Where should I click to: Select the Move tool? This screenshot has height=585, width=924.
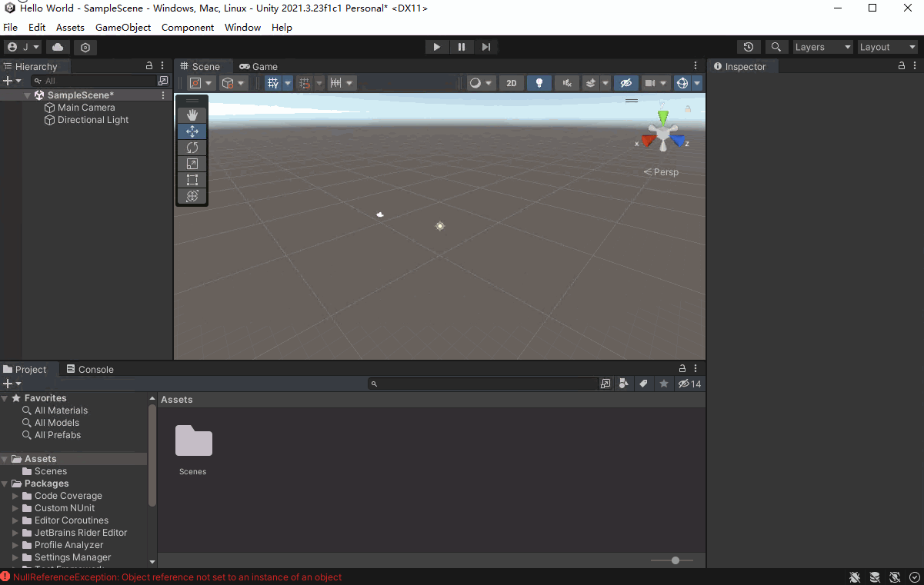click(x=192, y=131)
